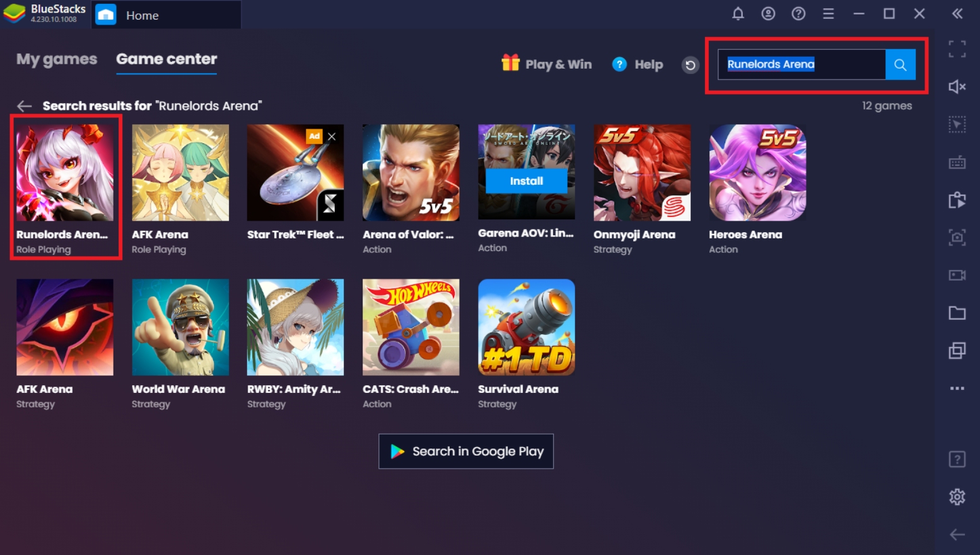This screenshot has width=980, height=555.
Task: Open the notifications bell
Action: coord(738,14)
